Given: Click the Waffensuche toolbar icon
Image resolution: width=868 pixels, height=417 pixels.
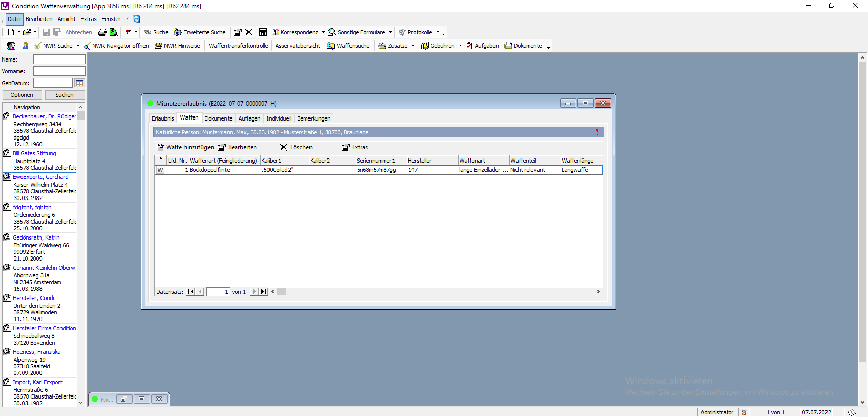Looking at the screenshot, I should [x=331, y=46].
